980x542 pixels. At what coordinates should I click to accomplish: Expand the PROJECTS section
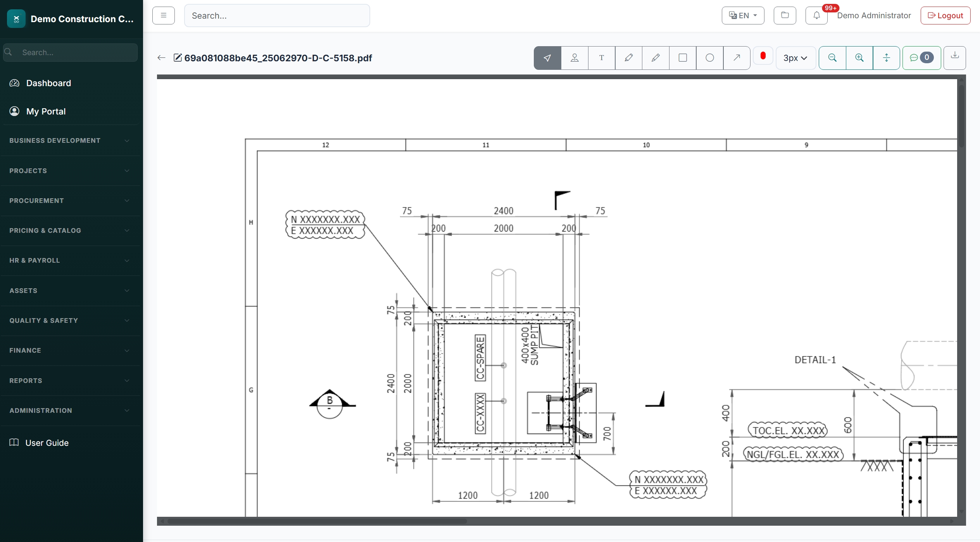(x=70, y=171)
